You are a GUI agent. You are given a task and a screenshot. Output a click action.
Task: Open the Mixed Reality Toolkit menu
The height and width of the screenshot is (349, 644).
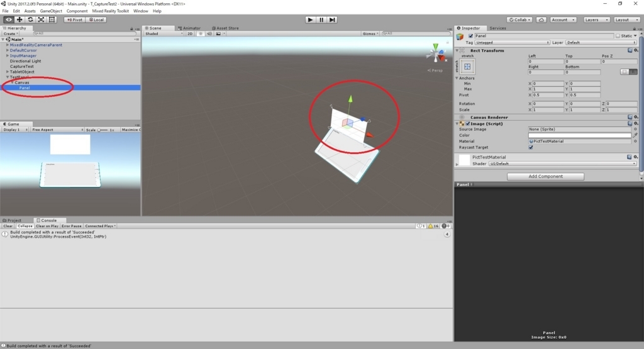tap(111, 11)
